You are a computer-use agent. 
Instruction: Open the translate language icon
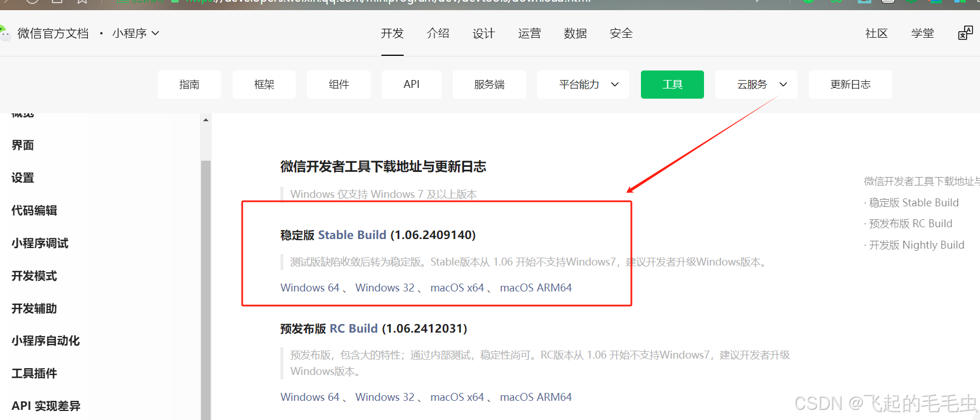point(965,33)
